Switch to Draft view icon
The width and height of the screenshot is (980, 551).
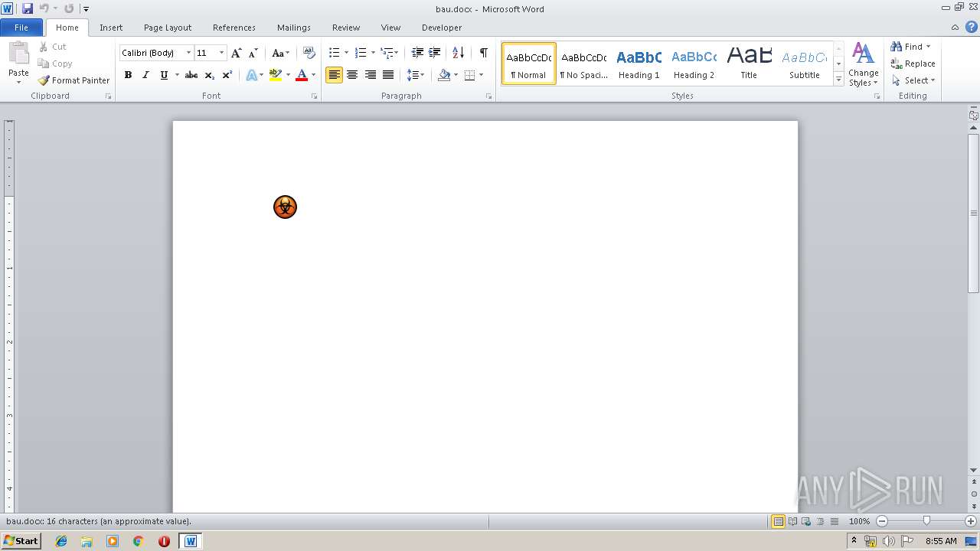click(x=834, y=521)
